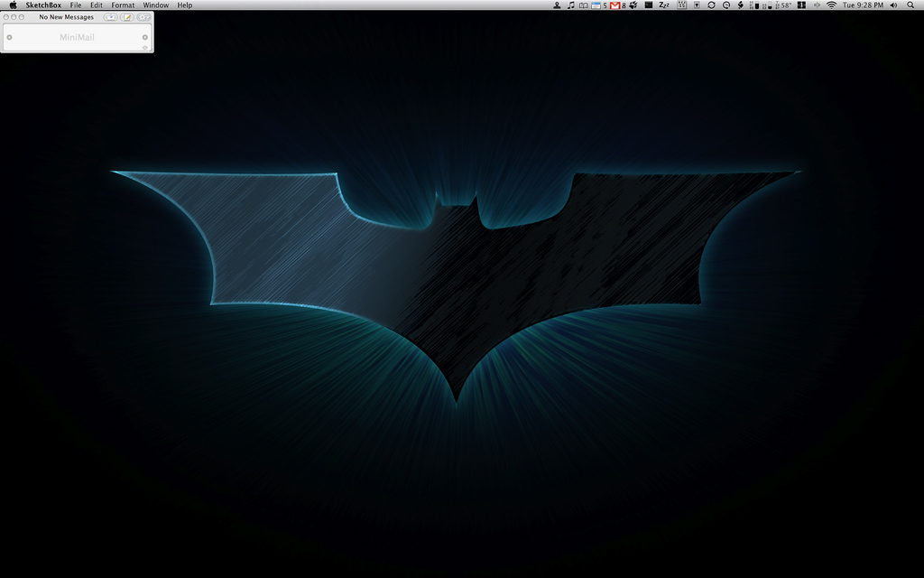Click the No New Messages window title
The image size is (924, 578).
click(x=67, y=17)
